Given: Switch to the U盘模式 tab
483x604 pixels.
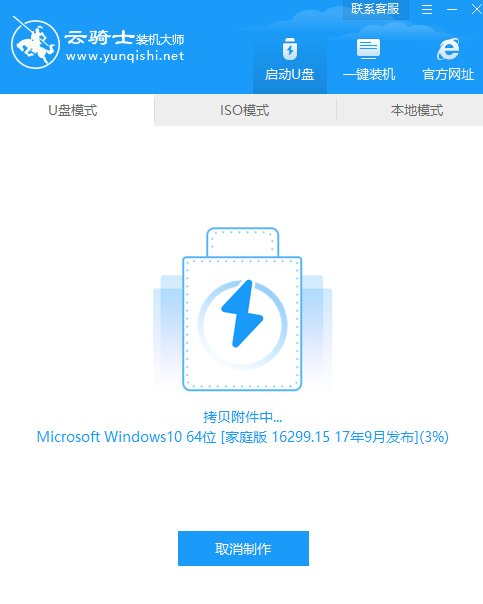Looking at the screenshot, I should (73, 111).
